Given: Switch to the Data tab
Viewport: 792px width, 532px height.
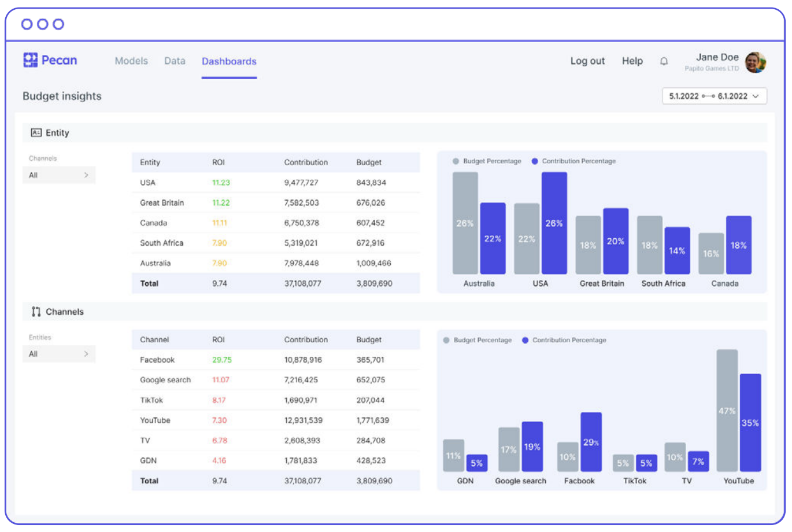Looking at the screenshot, I should [x=175, y=61].
